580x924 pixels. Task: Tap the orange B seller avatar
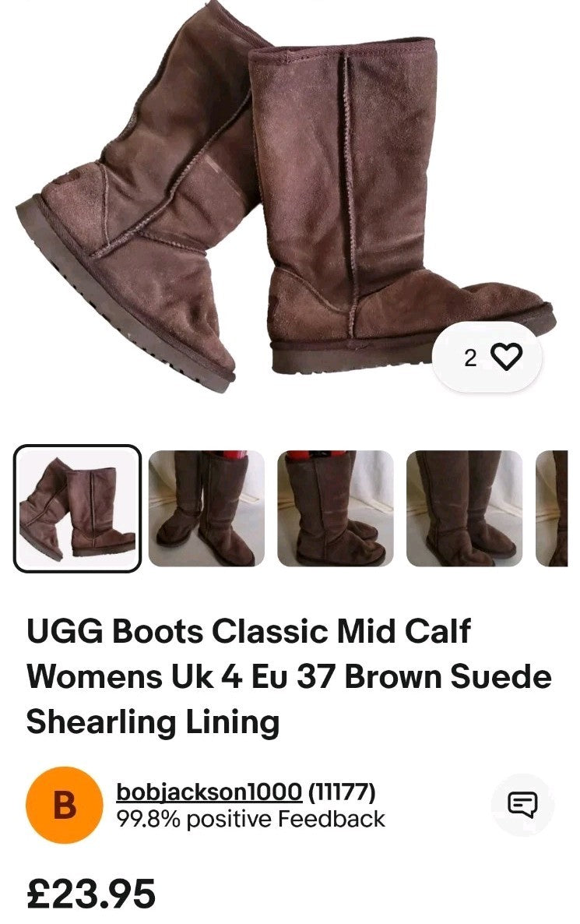coord(65,805)
